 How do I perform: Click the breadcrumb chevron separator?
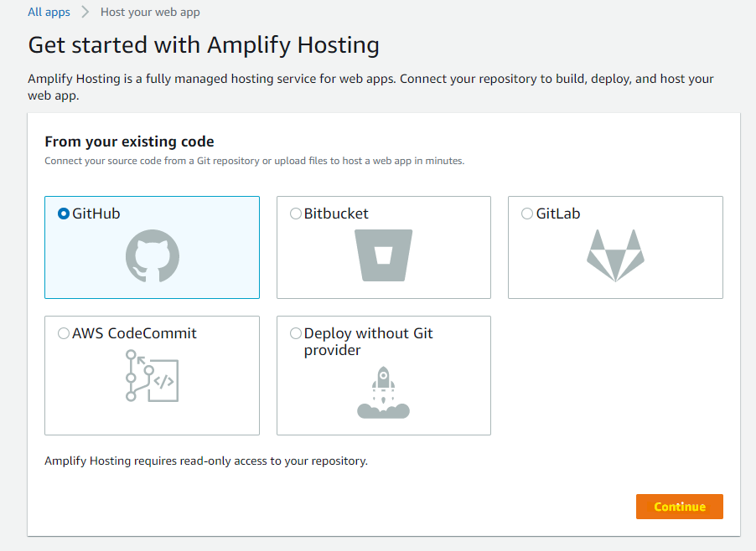pyautogui.click(x=85, y=13)
